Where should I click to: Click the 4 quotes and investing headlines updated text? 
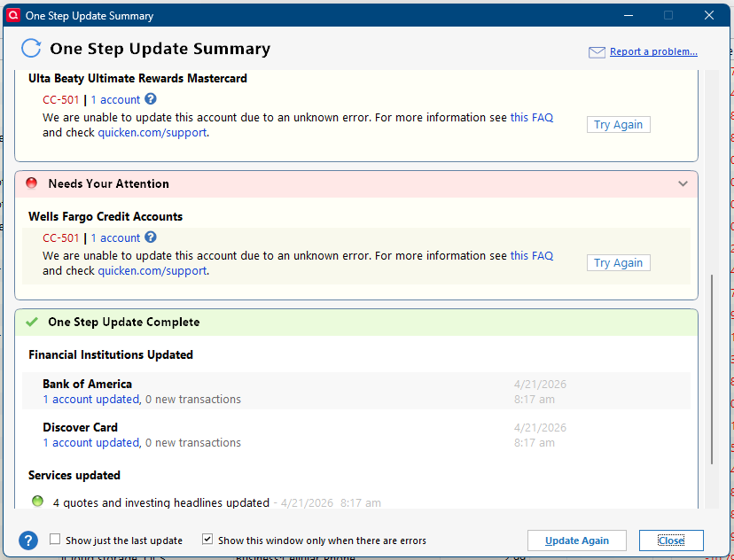pyautogui.click(x=161, y=502)
